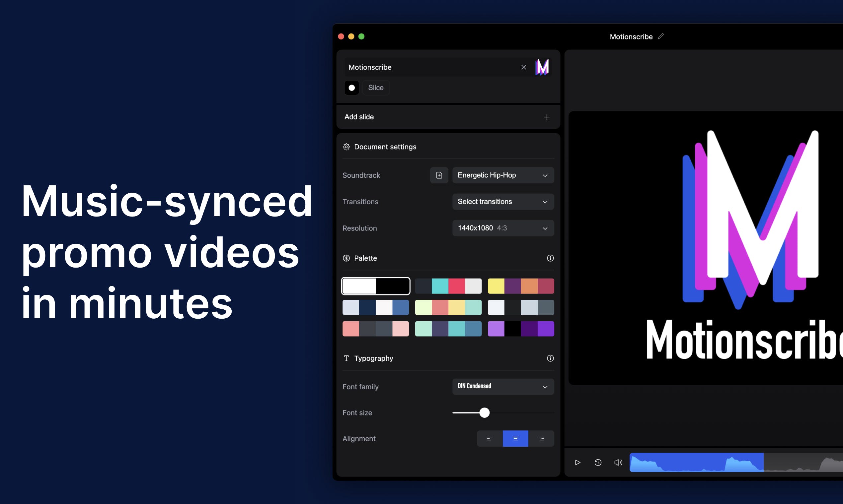Select left text alignment
Viewport: 843px width, 504px height.
click(489, 439)
